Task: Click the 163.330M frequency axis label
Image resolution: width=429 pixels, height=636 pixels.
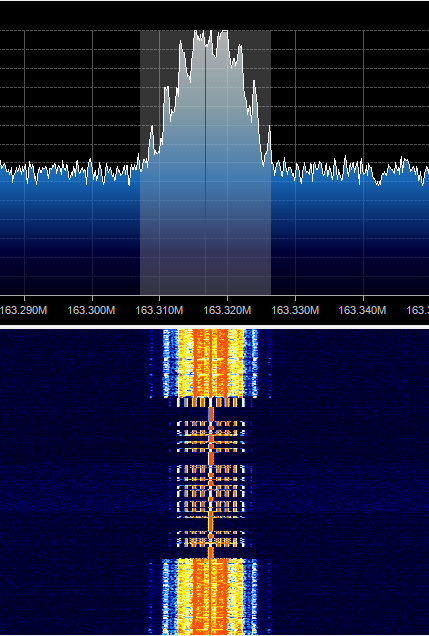Action: pyautogui.click(x=295, y=310)
